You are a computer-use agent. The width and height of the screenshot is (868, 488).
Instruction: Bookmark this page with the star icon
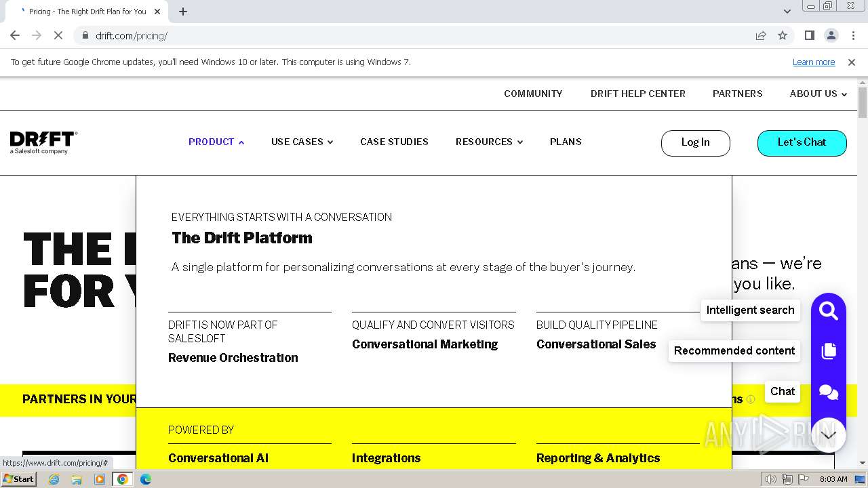click(783, 36)
